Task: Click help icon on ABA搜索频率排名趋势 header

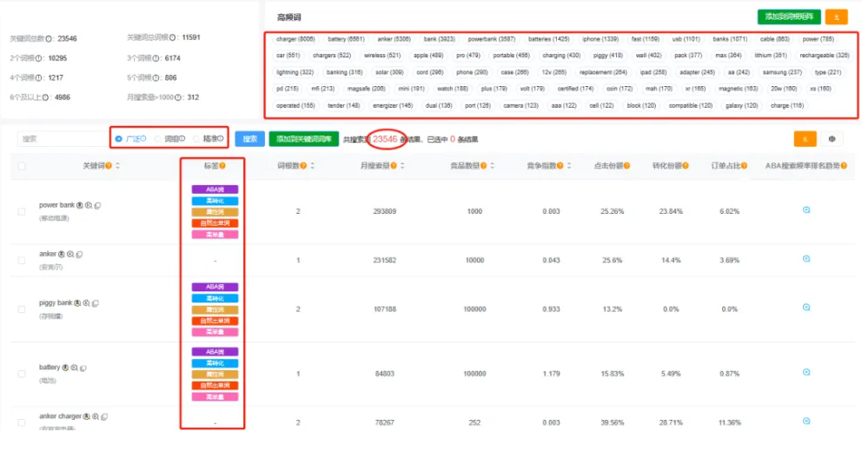Action: click(x=844, y=166)
